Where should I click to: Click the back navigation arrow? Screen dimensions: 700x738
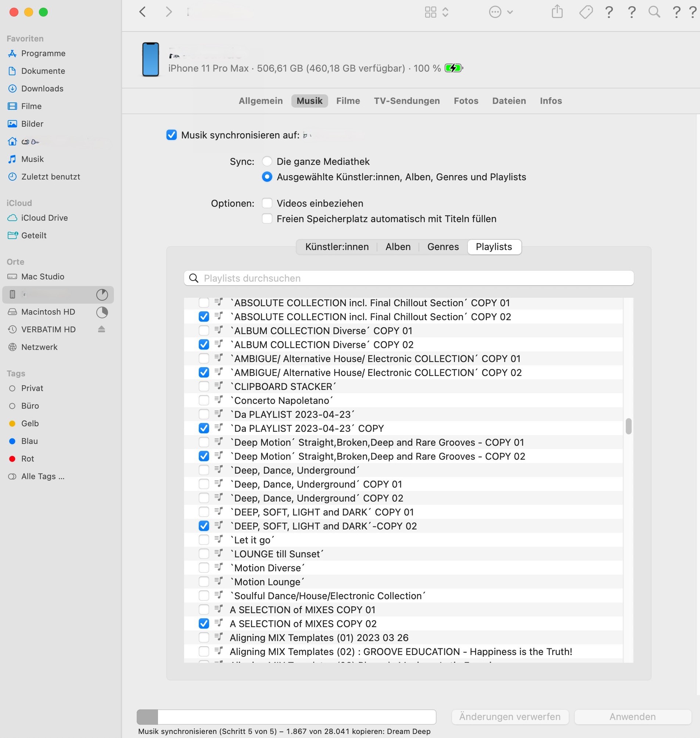(x=143, y=12)
